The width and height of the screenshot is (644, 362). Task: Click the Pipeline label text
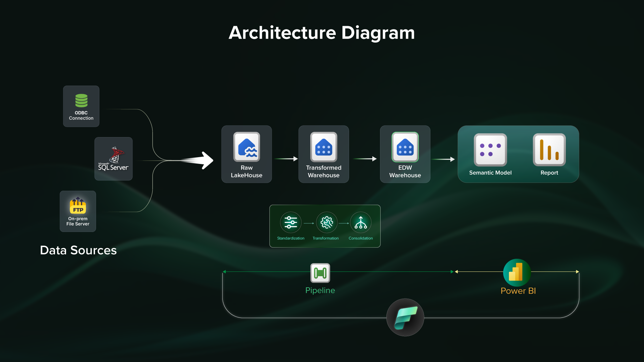coord(320,290)
